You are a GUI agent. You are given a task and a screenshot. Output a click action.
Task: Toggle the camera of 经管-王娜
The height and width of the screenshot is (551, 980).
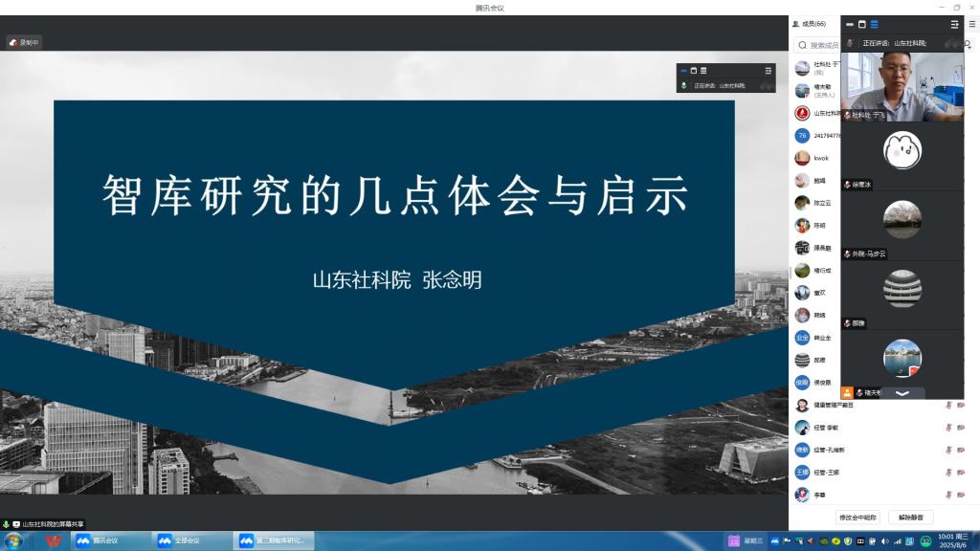[x=961, y=472]
